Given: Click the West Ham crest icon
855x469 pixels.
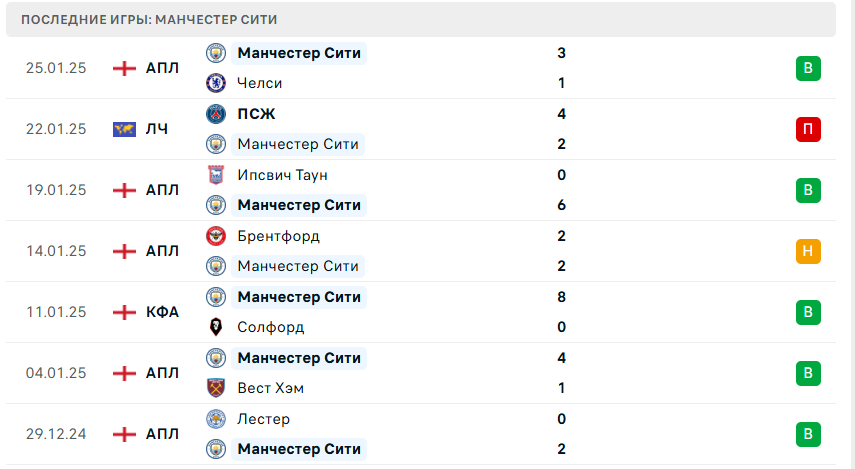Looking at the screenshot, I should (x=215, y=388).
